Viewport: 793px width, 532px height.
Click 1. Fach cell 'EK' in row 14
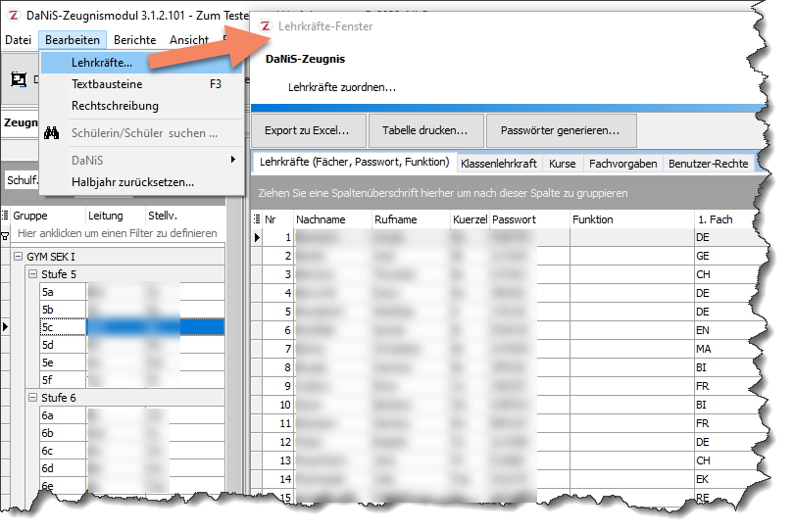(x=723, y=479)
